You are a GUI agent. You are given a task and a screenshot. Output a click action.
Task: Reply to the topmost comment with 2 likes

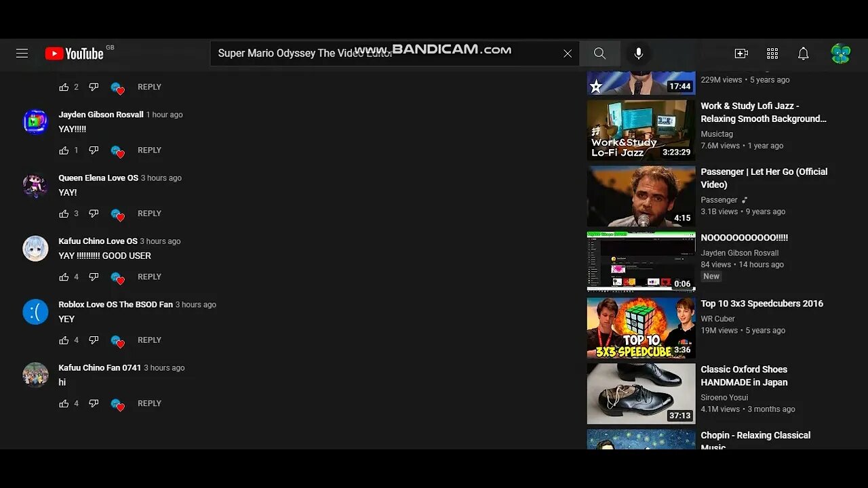coord(149,87)
